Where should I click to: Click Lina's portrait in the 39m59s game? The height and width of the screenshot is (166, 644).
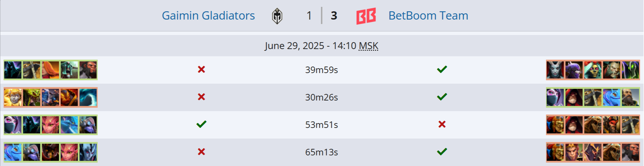click(51, 70)
